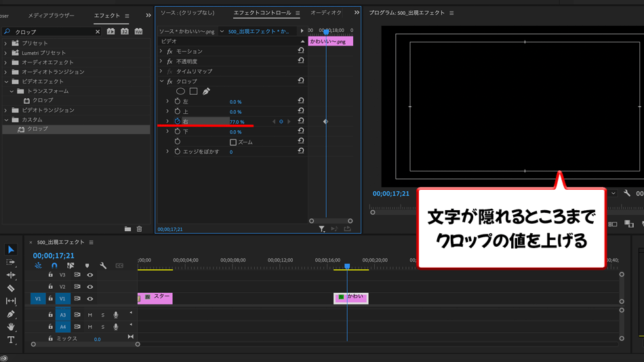
Task: Collapse the ビデオエフェクト folder
Action: (x=6, y=81)
